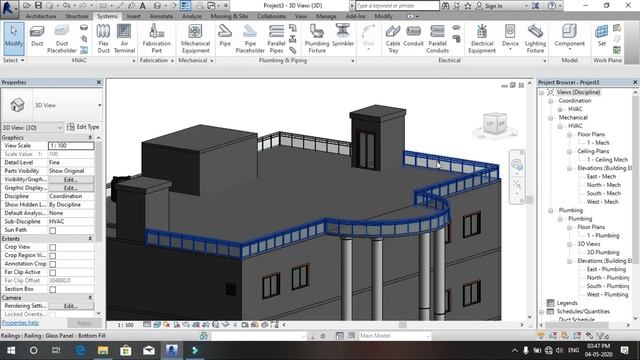Collapse the Graphics properties section

[x=90, y=138]
